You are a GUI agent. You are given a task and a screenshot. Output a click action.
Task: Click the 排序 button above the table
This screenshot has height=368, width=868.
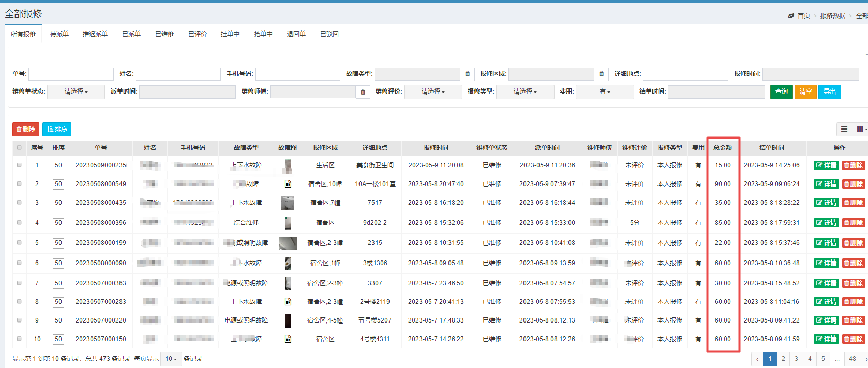click(57, 129)
